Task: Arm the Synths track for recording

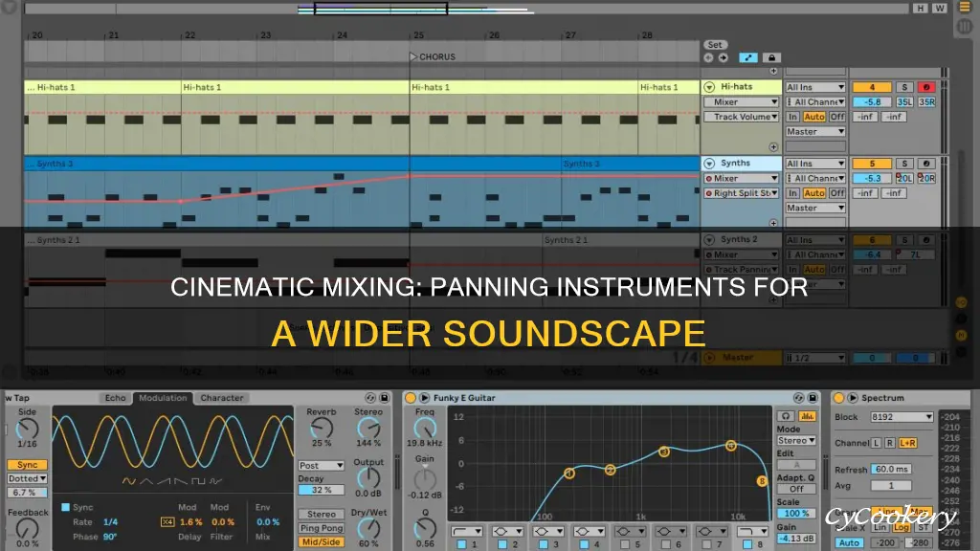Action: point(926,164)
